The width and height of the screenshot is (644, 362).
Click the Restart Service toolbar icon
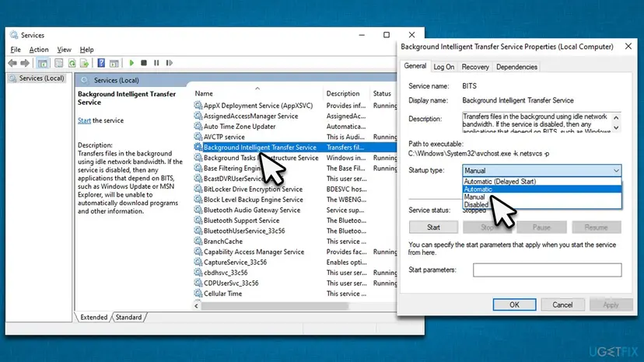[170, 63]
